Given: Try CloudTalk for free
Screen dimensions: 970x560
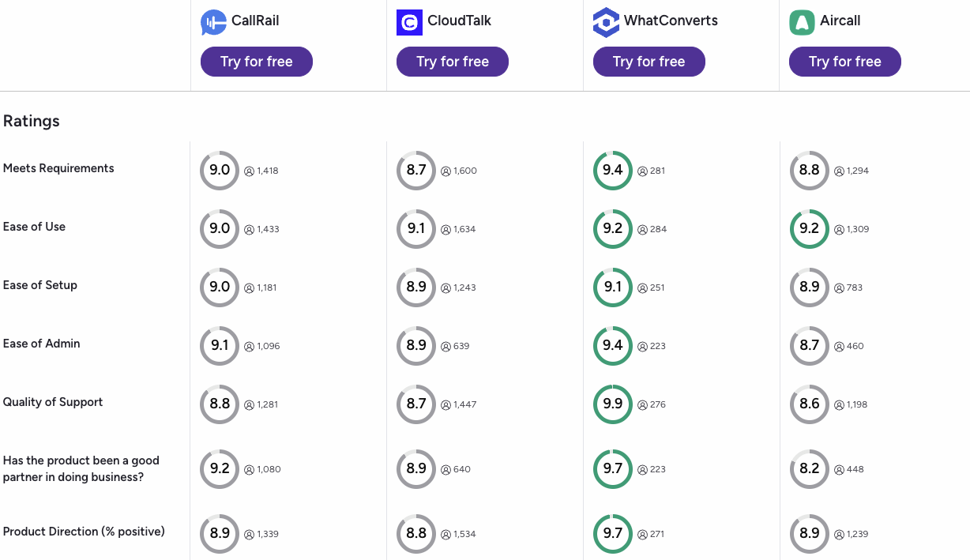Looking at the screenshot, I should point(453,62).
